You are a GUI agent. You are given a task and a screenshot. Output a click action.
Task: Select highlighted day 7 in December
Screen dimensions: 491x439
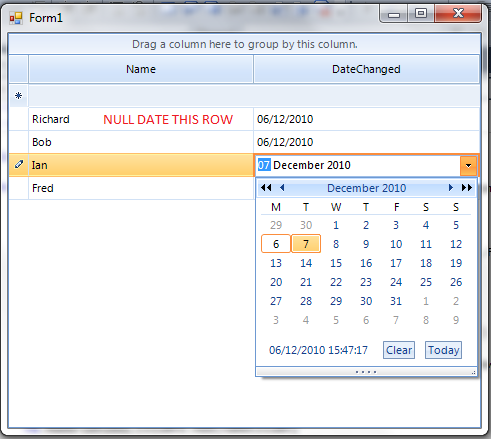tap(306, 244)
